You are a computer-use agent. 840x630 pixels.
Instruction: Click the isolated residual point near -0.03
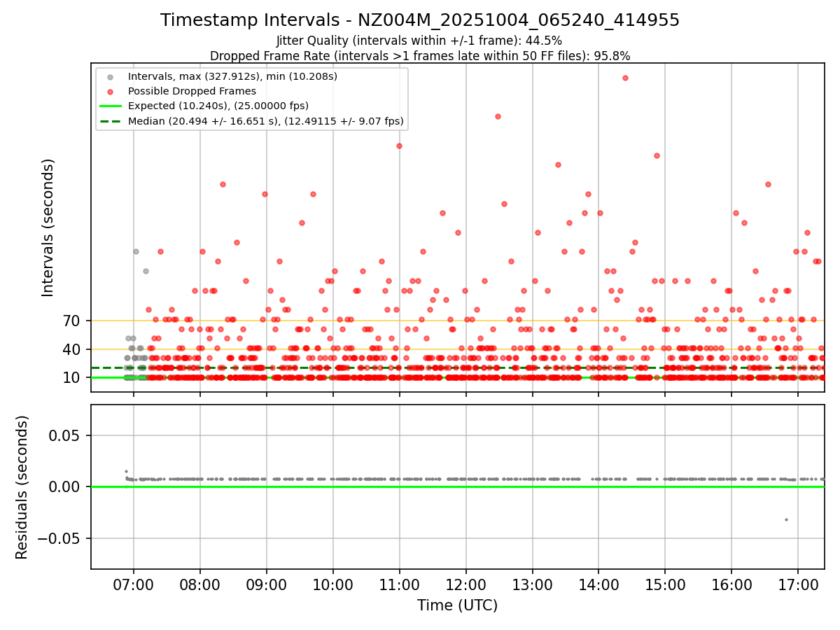[x=786, y=519]
